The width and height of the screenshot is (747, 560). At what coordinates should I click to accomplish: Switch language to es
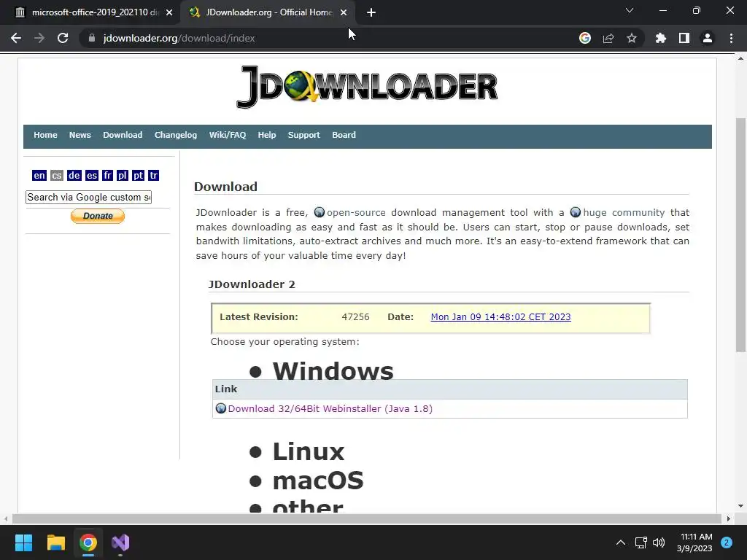click(91, 175)
